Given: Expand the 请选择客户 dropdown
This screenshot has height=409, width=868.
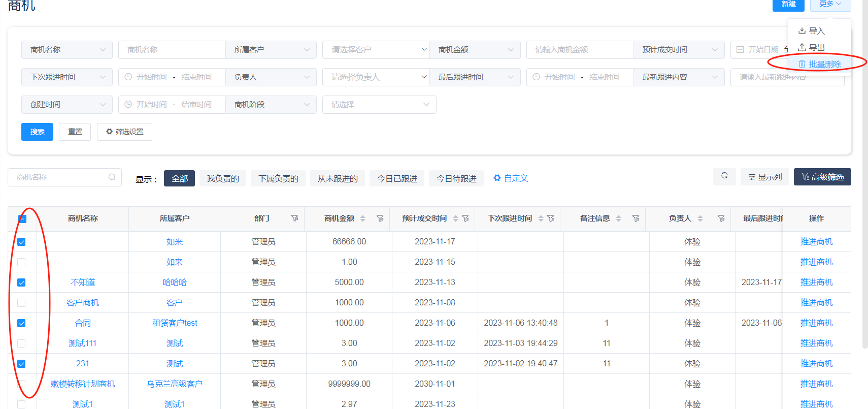Looking at the screenshot, I should coord(376,50).
